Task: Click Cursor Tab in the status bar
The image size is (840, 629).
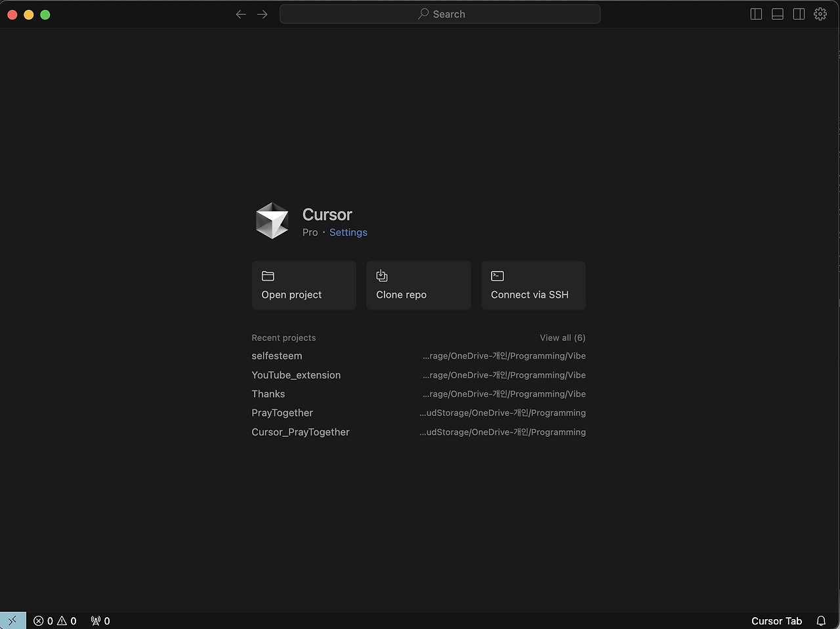Action: [776, 621]
